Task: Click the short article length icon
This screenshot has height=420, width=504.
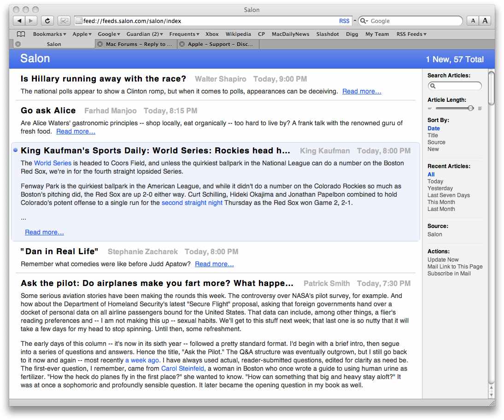Action: click(430, 109)
